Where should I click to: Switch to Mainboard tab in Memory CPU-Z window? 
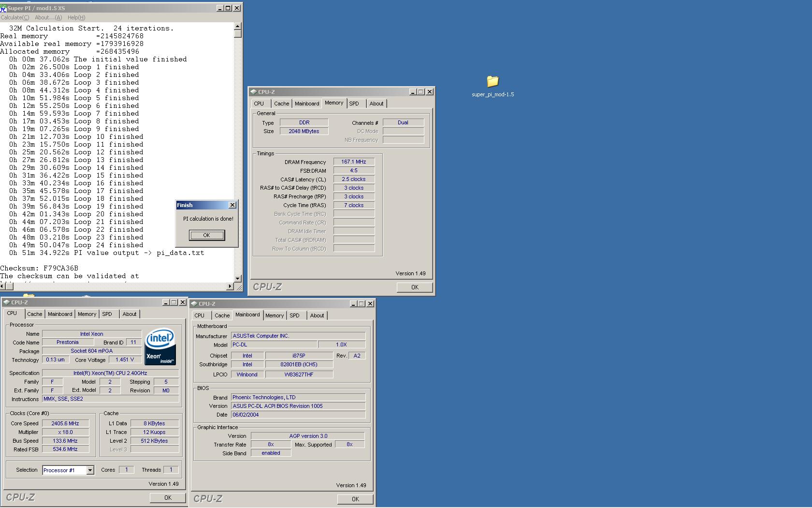pos(307,104)
